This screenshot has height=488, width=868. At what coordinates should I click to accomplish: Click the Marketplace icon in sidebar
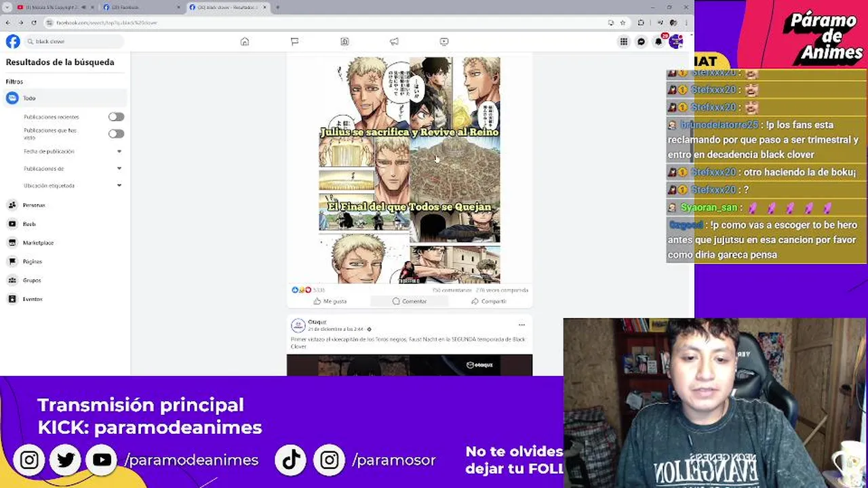click(12, 243)
